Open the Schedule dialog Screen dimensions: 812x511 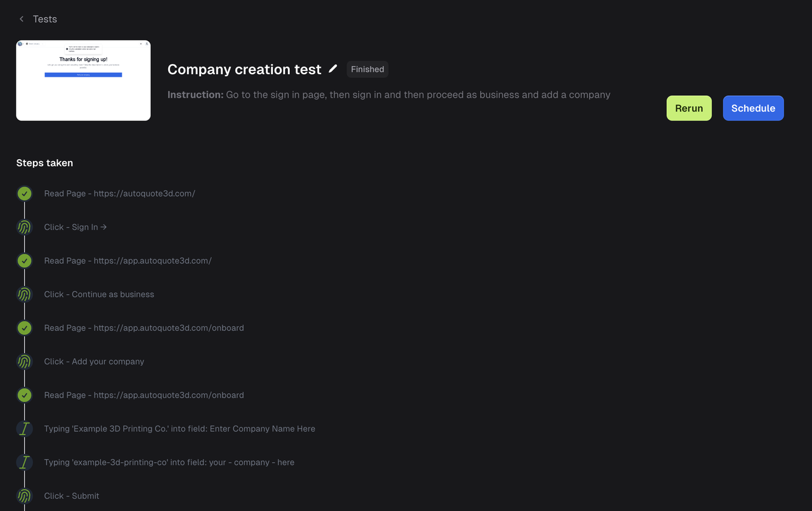click(x=753, y=108)
